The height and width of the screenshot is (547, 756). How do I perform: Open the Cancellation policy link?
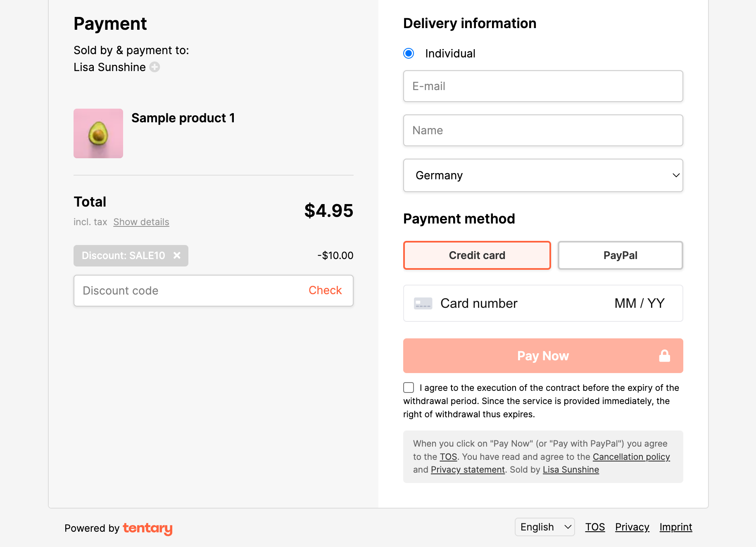pyautogui.click(x=631, y=457)
